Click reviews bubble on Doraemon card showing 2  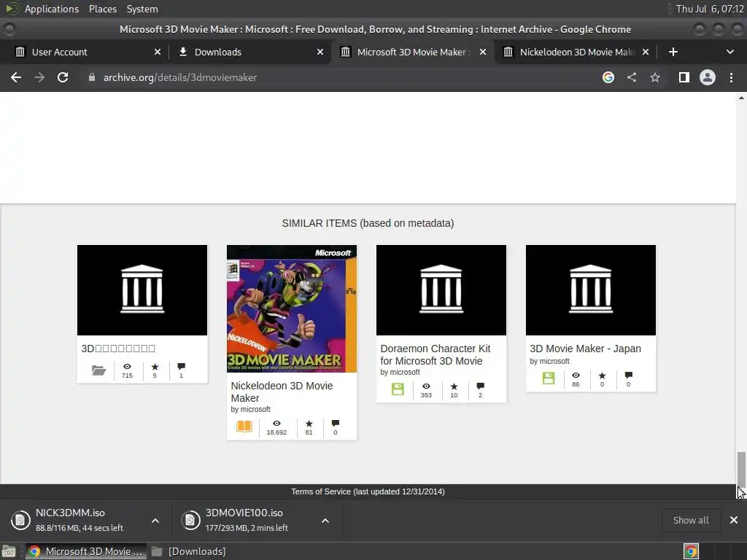pos(480,386)
